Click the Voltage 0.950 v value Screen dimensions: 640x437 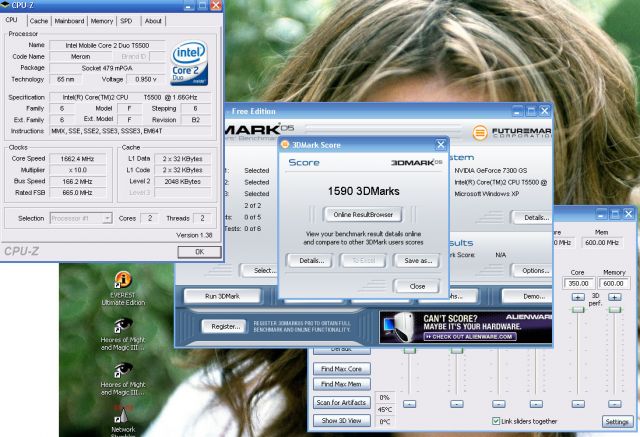146,80
